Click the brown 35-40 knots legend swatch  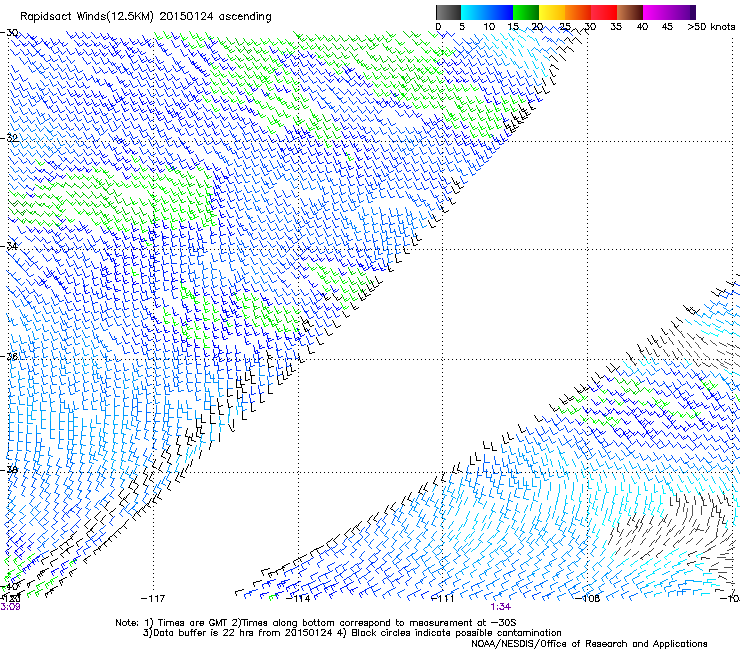tap(630, 12)
